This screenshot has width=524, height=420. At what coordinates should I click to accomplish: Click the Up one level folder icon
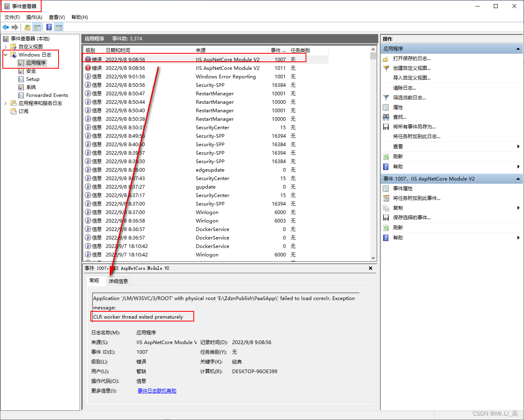pos(27,27)
